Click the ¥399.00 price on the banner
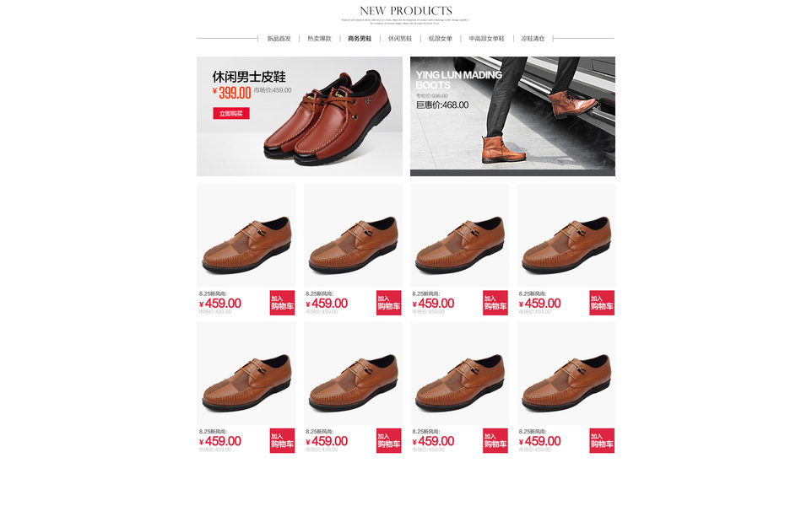812x506 pixels. click(x=231, y=93)
